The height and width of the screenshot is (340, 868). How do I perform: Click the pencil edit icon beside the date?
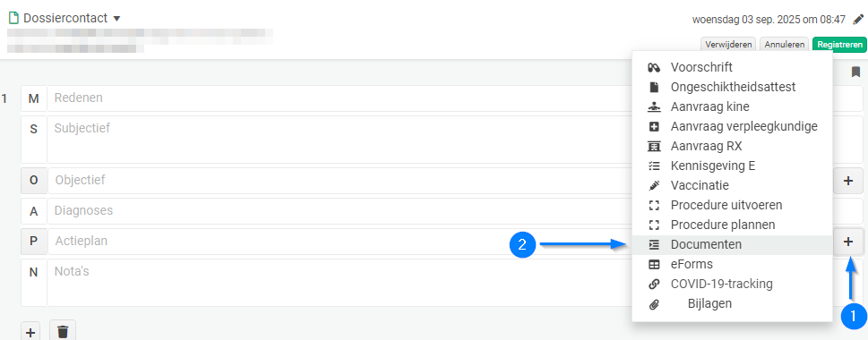[x=857, y=20]
